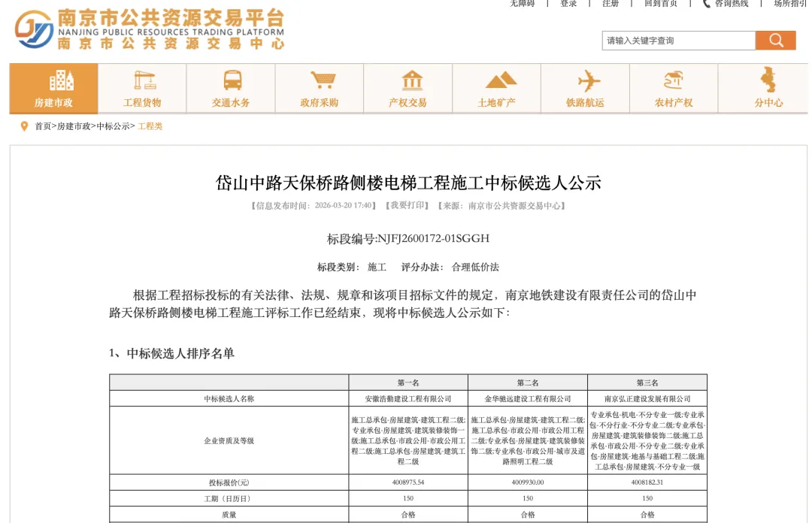Click the 第二名 column header
Viewport: 812px width, 523px height.
coord(528,382)
